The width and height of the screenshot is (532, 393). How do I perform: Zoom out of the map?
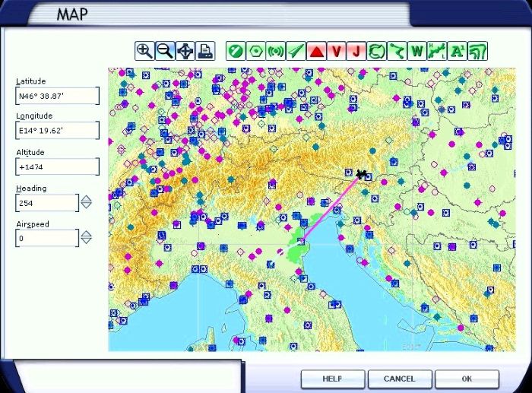[x=164, y=51]
